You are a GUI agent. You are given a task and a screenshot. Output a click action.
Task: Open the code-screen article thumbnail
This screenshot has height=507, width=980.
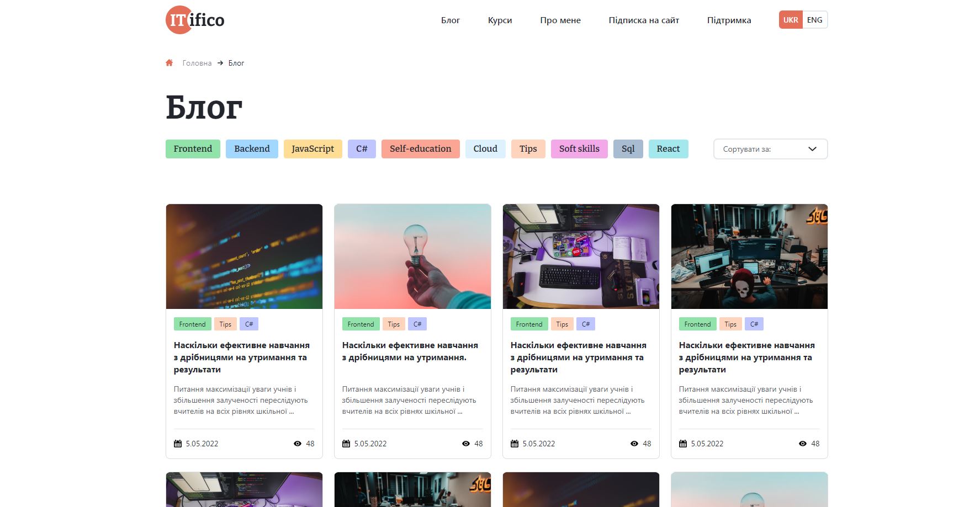point(244,257)
